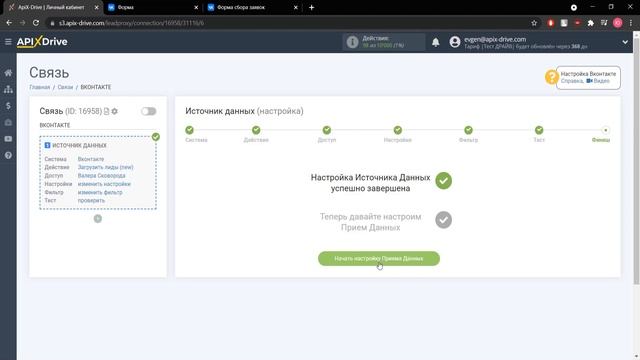This screenshot has width=640, height=360.
Task: Click the Действие step checkmark
Action: coord(256,130)
